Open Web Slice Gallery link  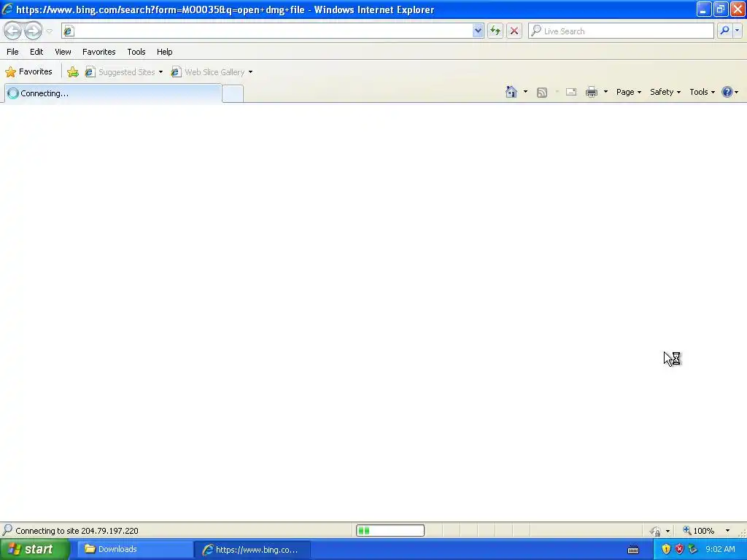(x=209, y=72)
